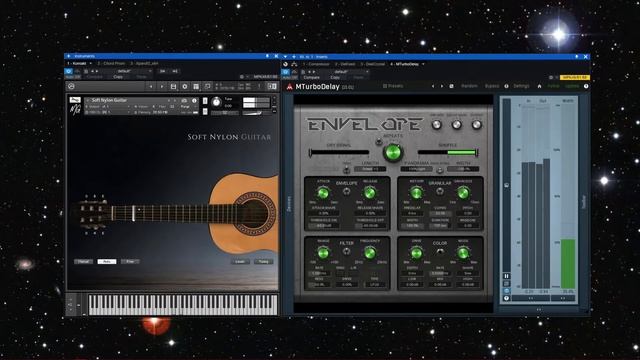Click the snapshot camera icon on the Soft Nylon Guitar header
Image resolution: width=640 pixels, height=360 pixels.
point(184,101)
